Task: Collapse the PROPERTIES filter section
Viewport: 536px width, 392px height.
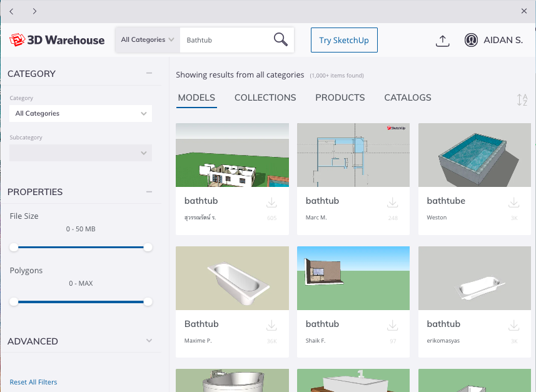Action: point(149,191)
